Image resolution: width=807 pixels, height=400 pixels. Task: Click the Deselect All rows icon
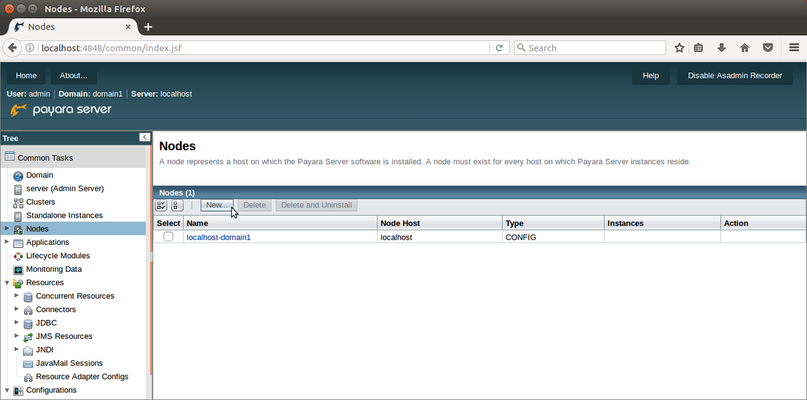(177, 205)
